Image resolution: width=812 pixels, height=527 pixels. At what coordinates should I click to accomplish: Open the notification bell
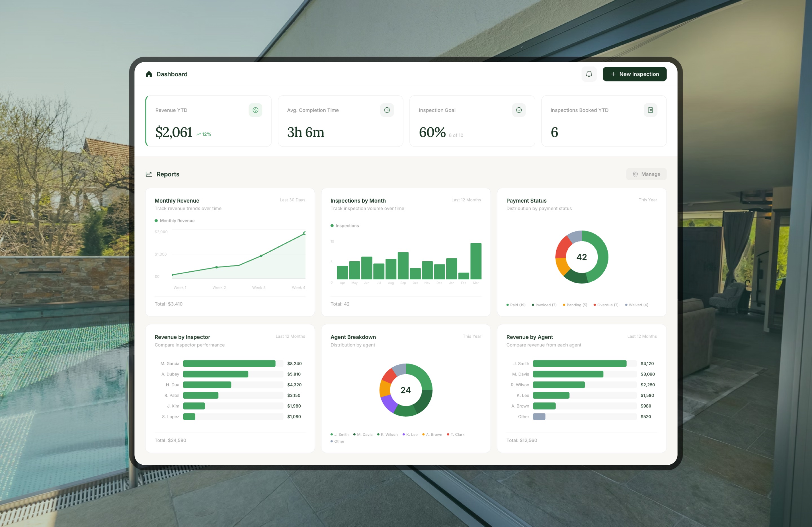point(589,74)
